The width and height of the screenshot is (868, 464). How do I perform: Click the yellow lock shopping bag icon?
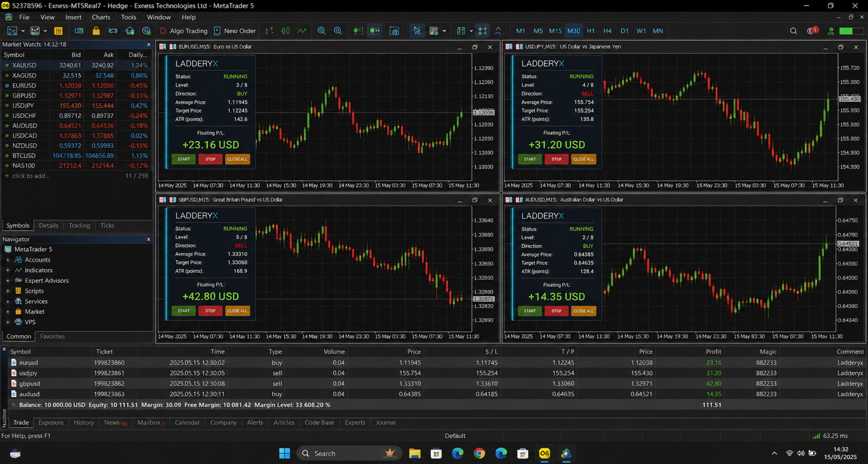point(96,31)
